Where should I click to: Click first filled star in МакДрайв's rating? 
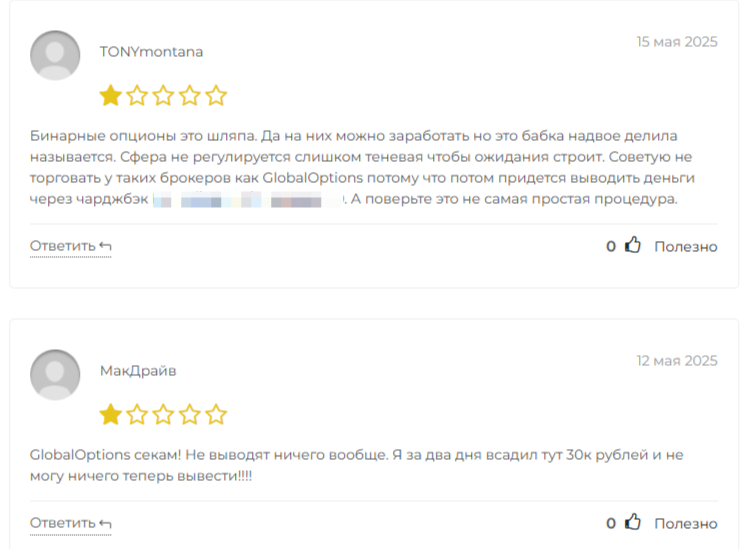tap(111, 414)
